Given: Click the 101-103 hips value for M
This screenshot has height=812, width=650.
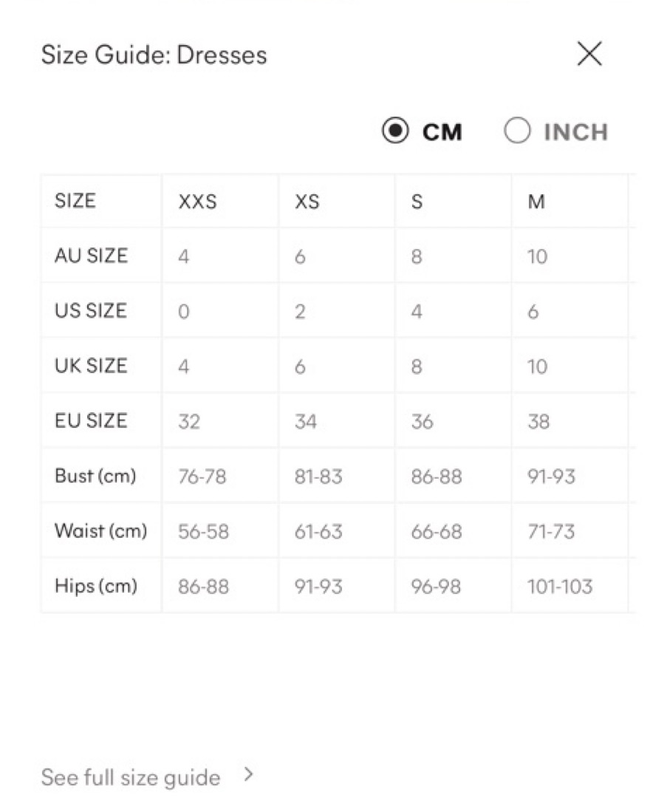Looking at the screenshot, I should point(559,587).
